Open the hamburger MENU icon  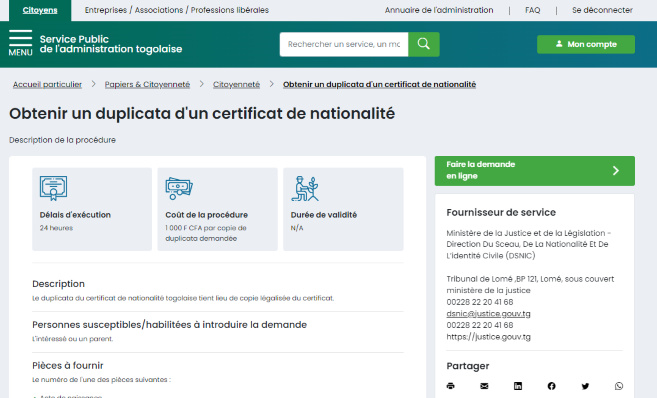[21, 43]
